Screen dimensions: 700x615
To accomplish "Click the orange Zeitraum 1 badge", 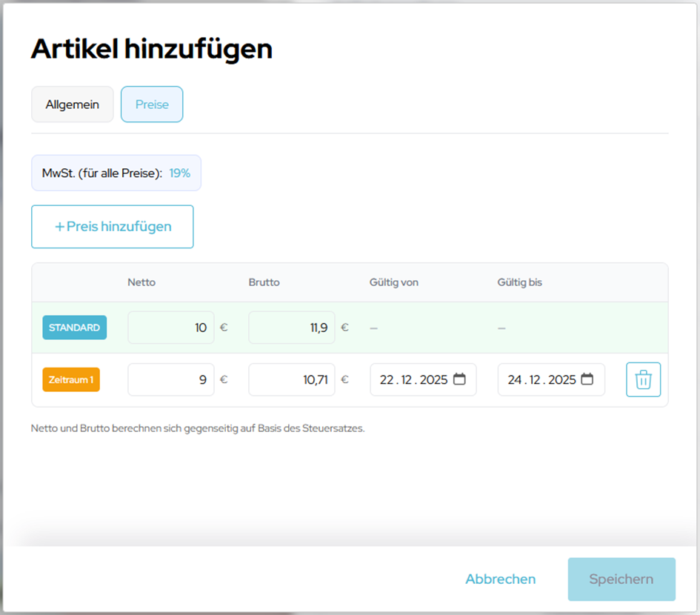I will point(71,379).
